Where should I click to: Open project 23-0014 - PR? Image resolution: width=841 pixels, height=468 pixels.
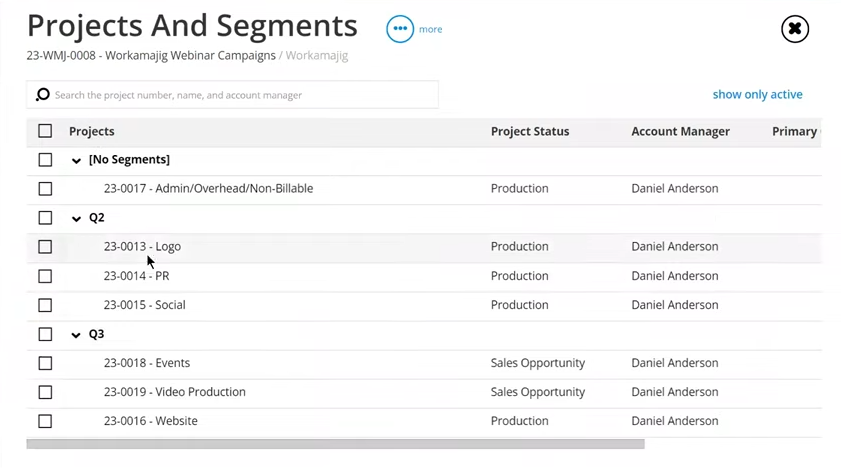(136, 276)
